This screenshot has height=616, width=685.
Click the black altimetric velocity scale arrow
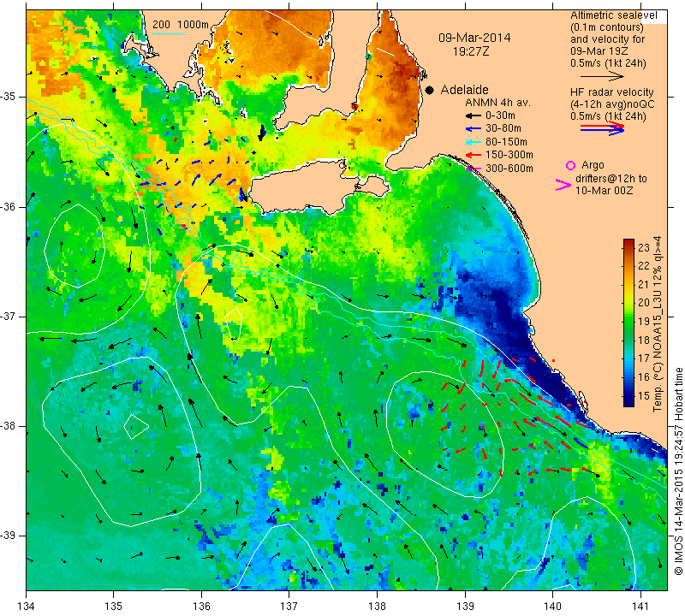(603, 76)
